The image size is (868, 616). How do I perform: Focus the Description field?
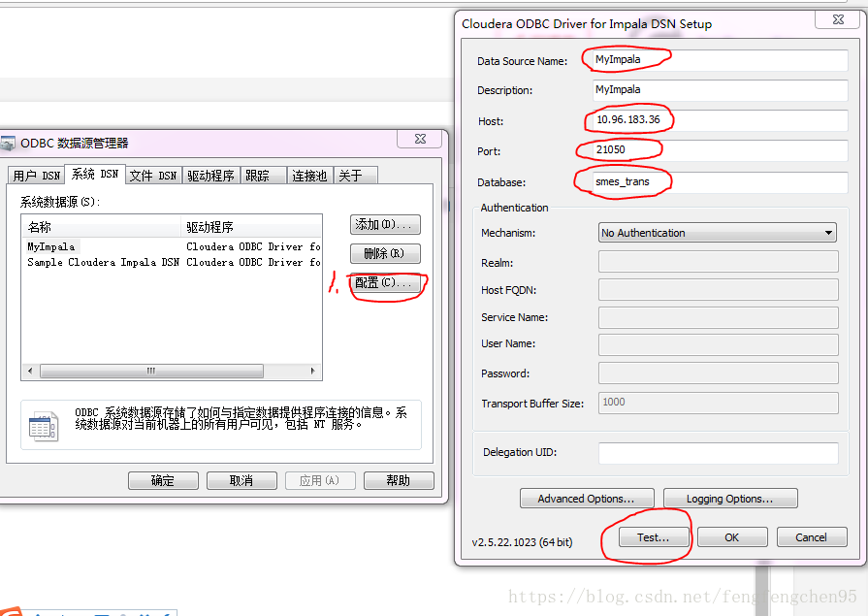(x=720, y=90)
